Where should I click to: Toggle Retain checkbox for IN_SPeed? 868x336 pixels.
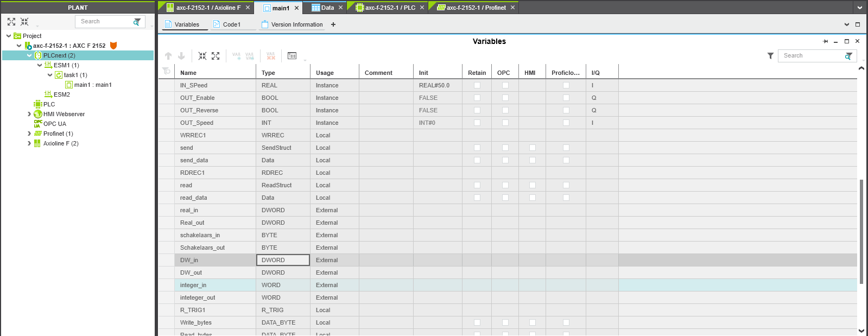coord(477,85)
